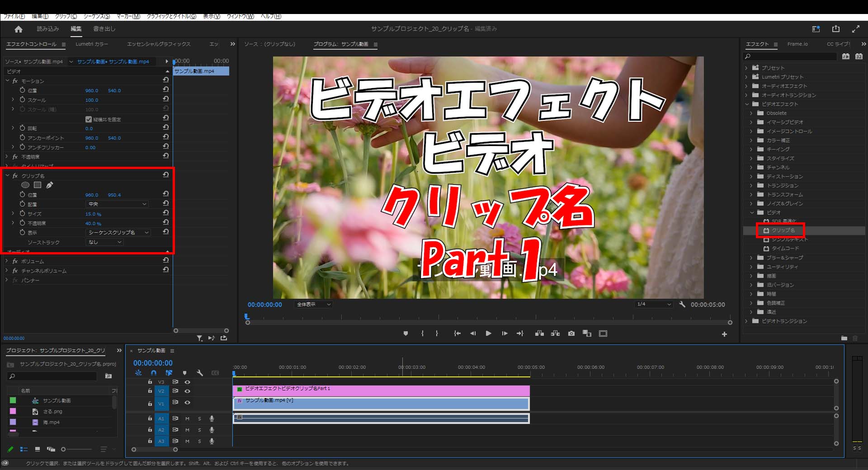Viewport: 868px width, 470px height.
Task: Click the Lift button
Action: pyautogui.click(x=539, y=334)
